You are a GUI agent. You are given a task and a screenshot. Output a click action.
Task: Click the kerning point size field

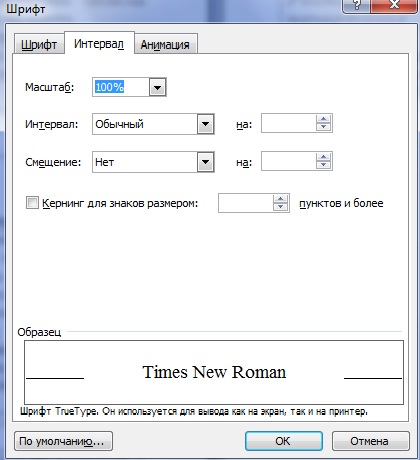click(246, 203)
